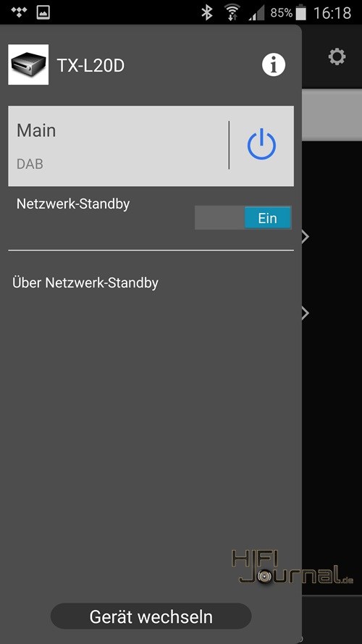Screen dimensions: 362x644
Task: Tap the gray off-side of the Netzwerk-Standby switch
Action: pyautogui.click(x=219, y=217)
